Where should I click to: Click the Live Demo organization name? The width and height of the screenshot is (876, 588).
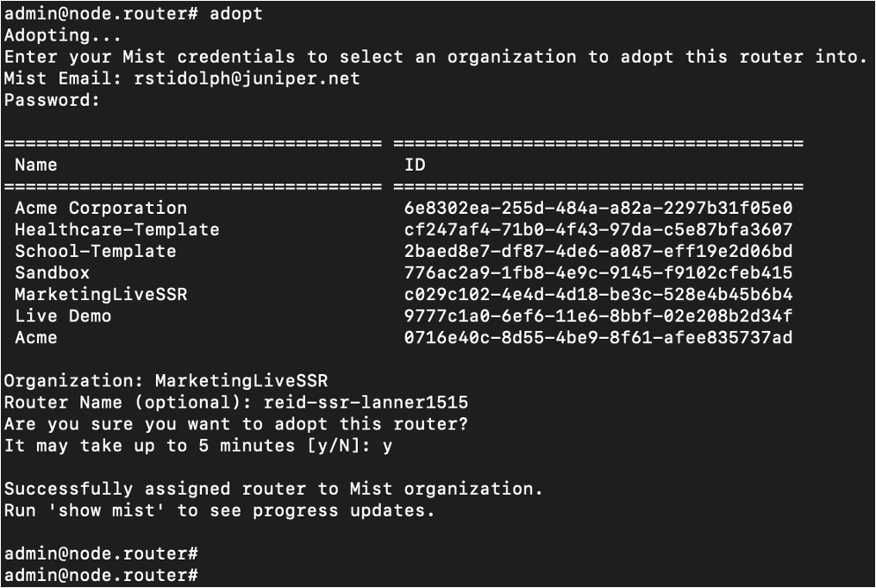63,316
